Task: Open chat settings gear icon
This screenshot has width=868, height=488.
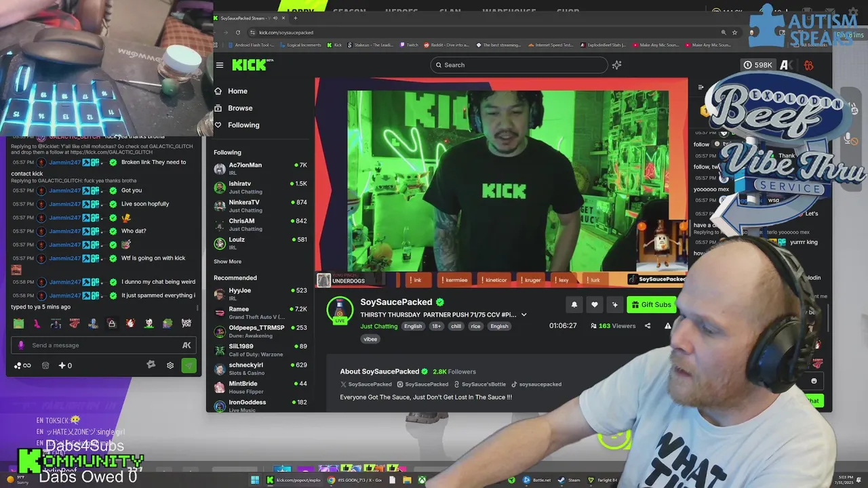Action: [x=170, y=365]
